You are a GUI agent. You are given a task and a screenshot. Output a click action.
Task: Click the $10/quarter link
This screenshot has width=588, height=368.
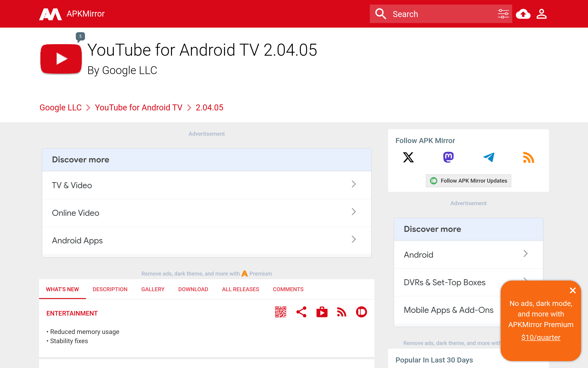(541, 338)
